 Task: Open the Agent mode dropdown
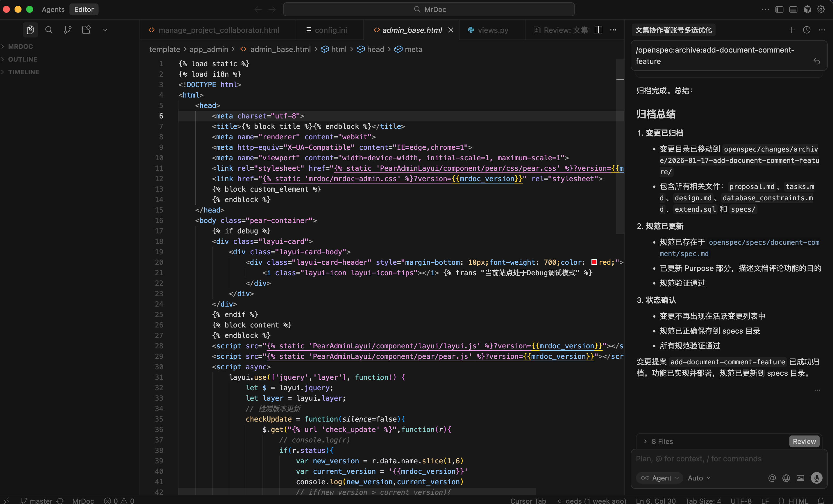coord(660,478)
